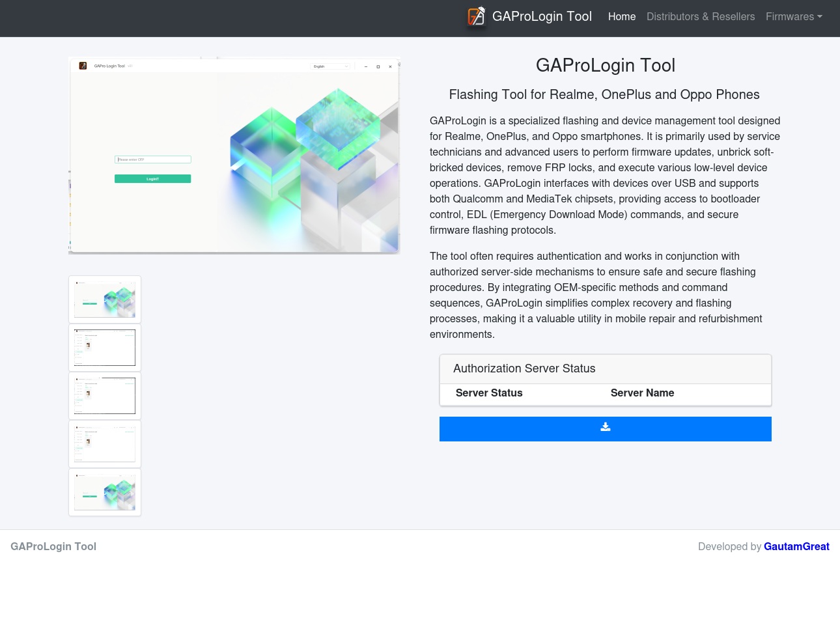Click the GAProLogin logo icon in navbar
This screenshot has height=625, width=840.
(x=477, y=16)
